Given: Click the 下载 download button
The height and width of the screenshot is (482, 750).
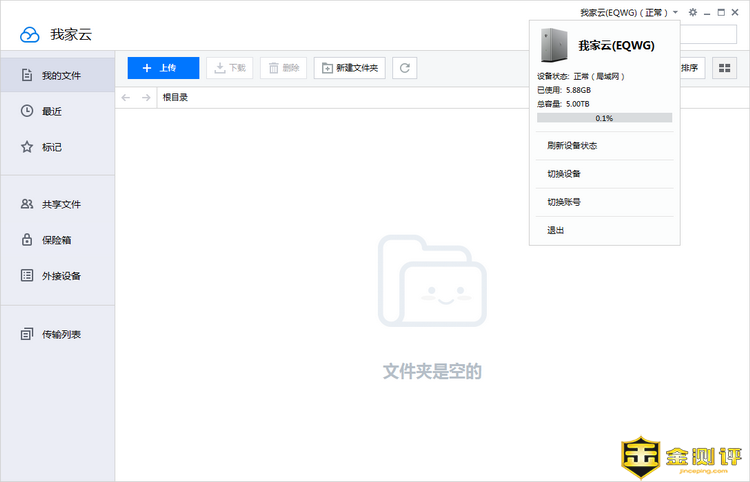Looking at the screenshot, I should (229, 68).
